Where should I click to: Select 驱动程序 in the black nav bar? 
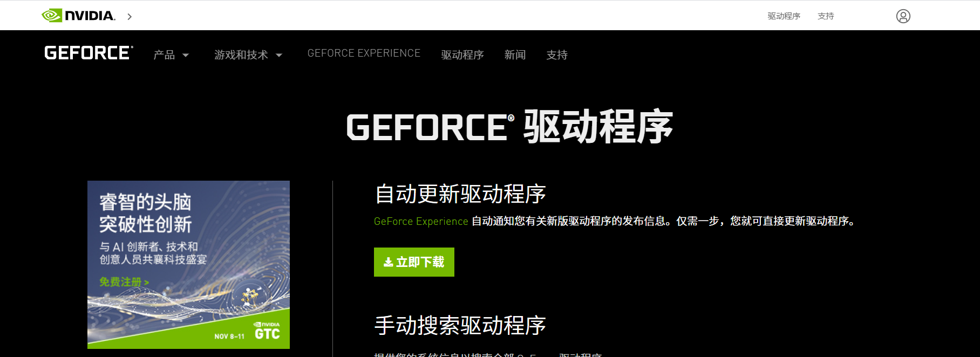(462, 55)
